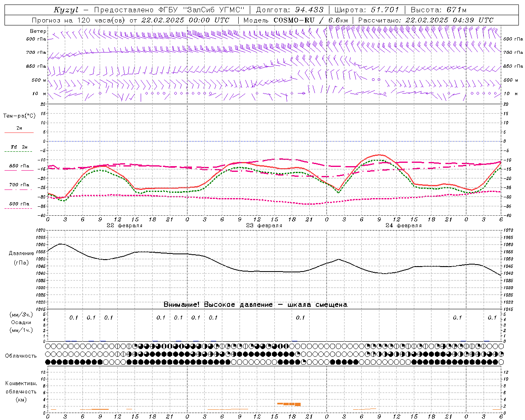
Task: Click the Конвективн. label at lower left
Action: tap(21, 383)
